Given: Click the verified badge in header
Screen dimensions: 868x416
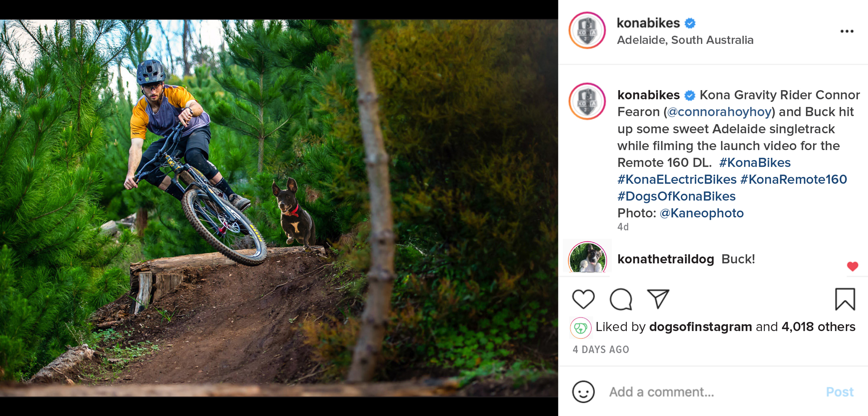Looking at the screenshot, I should click(690, 23).
